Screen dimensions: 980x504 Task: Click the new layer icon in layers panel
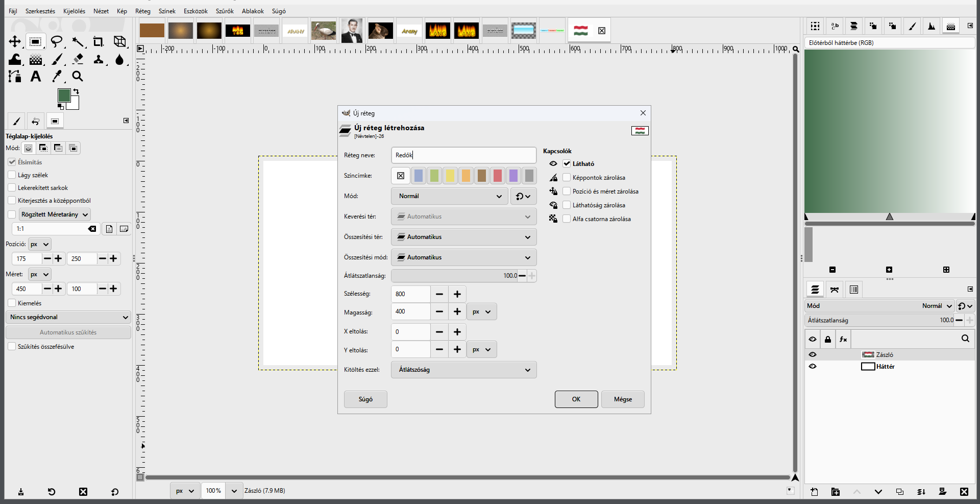(x=814, y=492)
